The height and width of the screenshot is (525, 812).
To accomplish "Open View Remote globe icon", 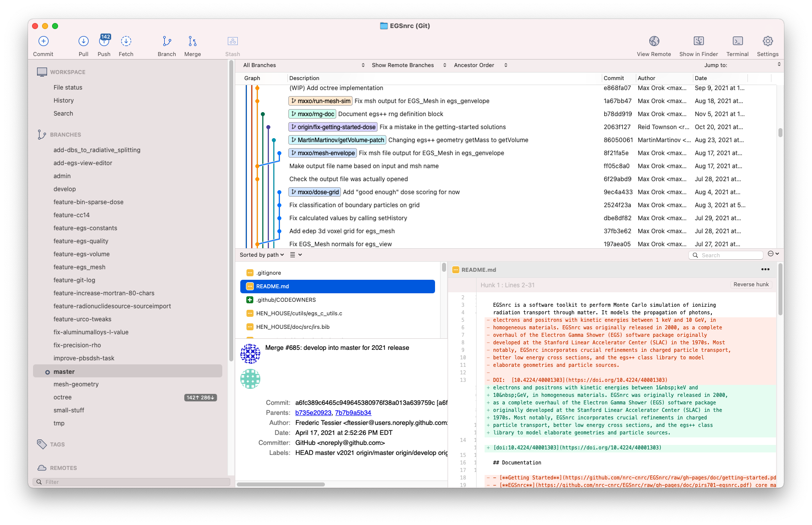I will (654, 41).
